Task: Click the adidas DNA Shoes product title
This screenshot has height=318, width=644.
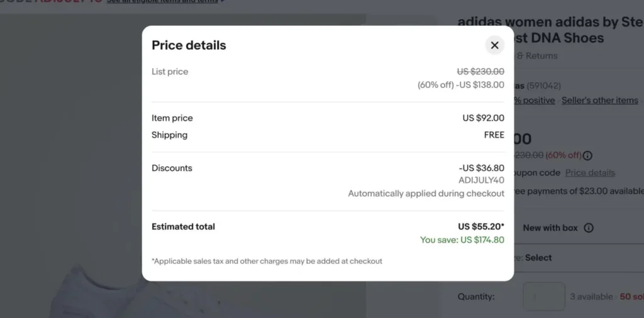Action: click(551, 30)
